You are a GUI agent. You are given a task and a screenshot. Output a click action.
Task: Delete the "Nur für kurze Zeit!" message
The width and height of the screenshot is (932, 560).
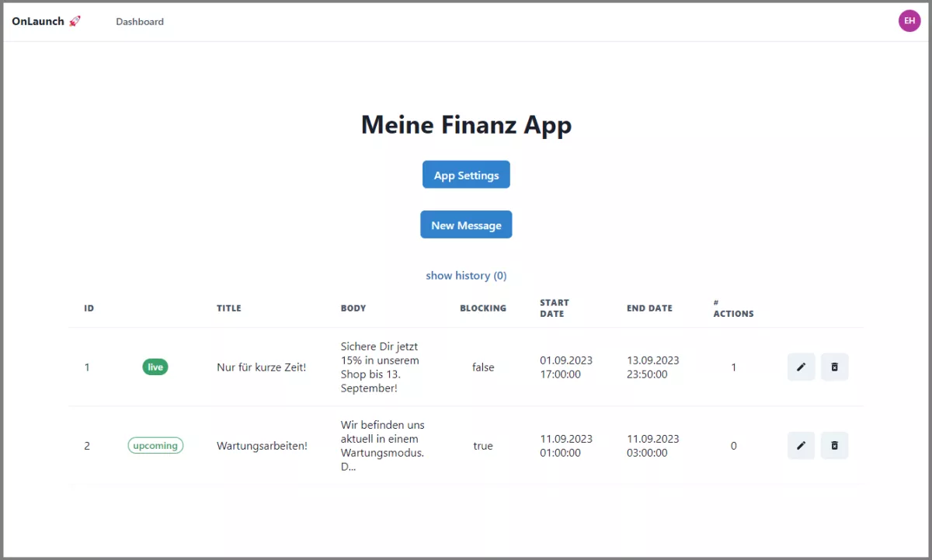coord(834,367)
